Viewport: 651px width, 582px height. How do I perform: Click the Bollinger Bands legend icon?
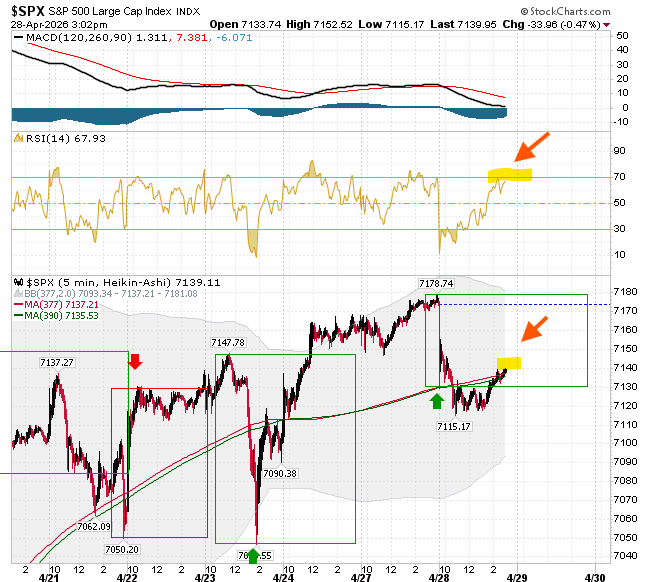click(x=18, y=293)
